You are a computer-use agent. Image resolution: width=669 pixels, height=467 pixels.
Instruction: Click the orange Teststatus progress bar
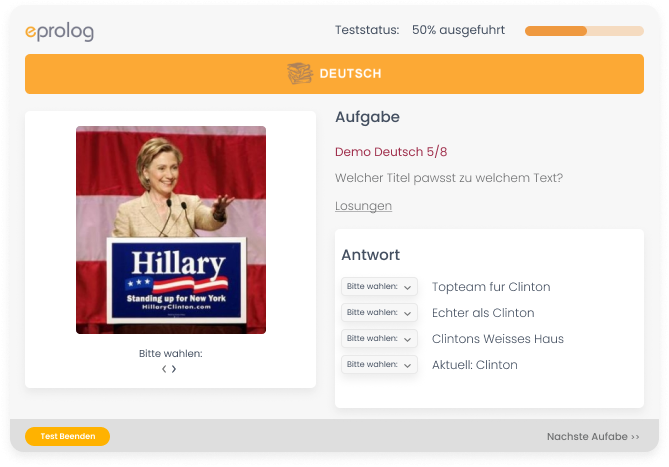(584, 31)
